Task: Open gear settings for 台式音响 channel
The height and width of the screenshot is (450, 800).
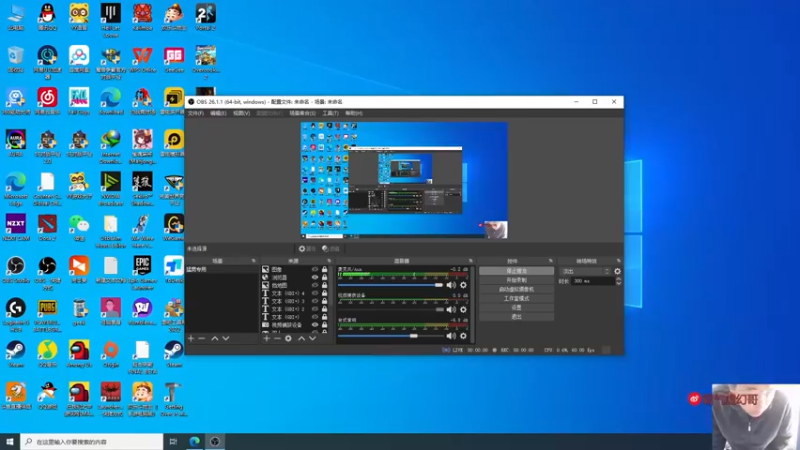Action: tap(463, 336)
